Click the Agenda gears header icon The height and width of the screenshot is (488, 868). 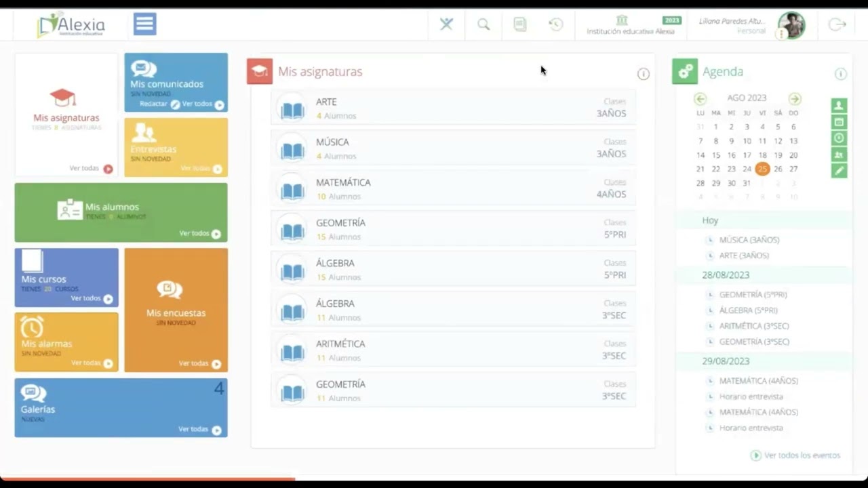(685, 71)
